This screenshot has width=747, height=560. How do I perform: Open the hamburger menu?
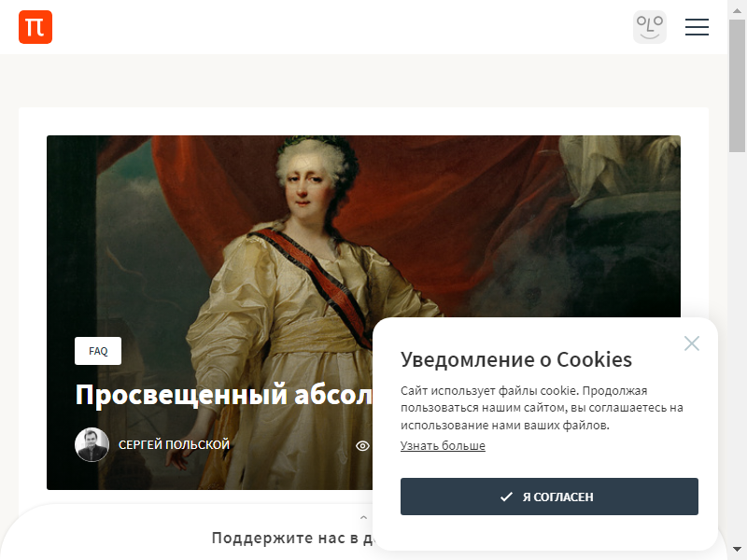[x=697, y=27]
